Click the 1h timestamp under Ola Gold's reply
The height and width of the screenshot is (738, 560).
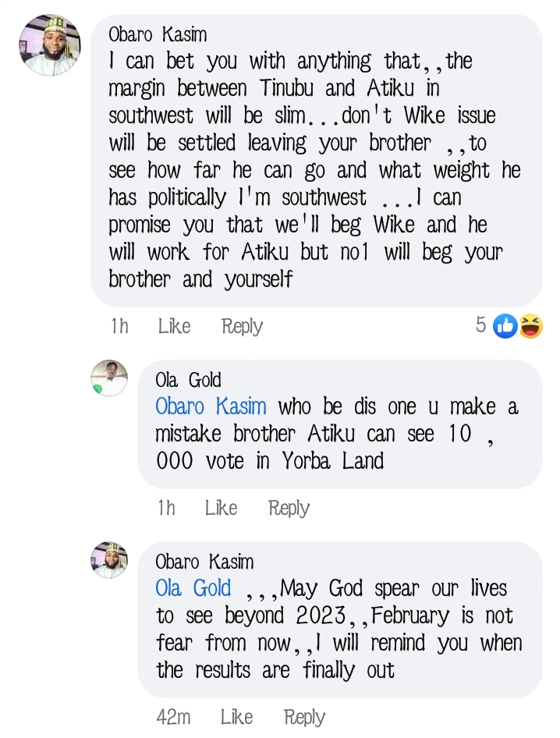[x=166, y=508]
